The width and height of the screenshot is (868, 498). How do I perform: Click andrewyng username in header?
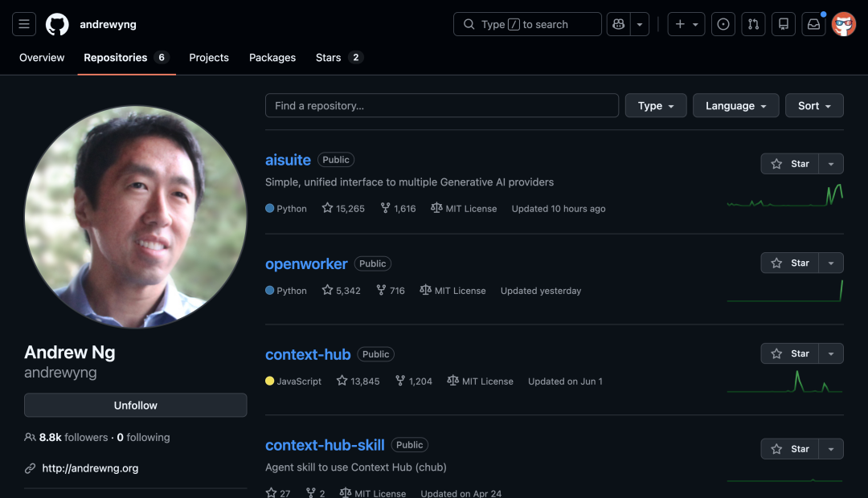[x=108, y=24]
